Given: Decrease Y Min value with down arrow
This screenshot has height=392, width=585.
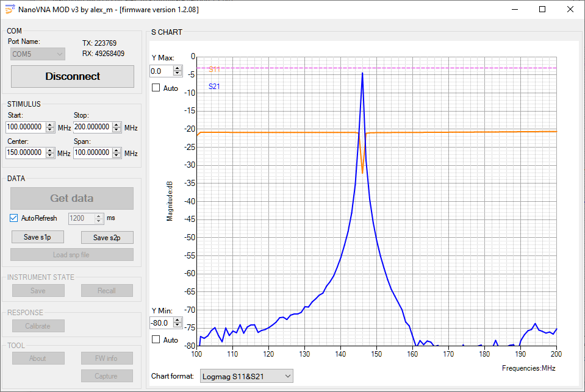Looking at the screenshot, I should click(178, 326).
